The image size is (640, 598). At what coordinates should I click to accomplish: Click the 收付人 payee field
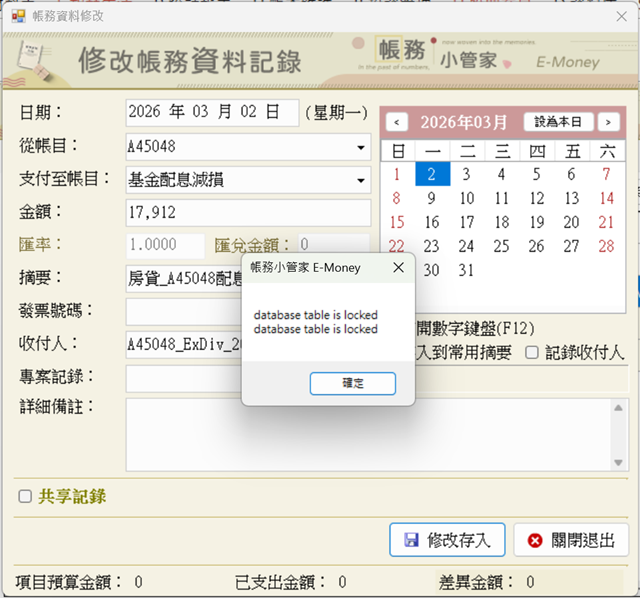pyautogui.click(x=184, y=345)
